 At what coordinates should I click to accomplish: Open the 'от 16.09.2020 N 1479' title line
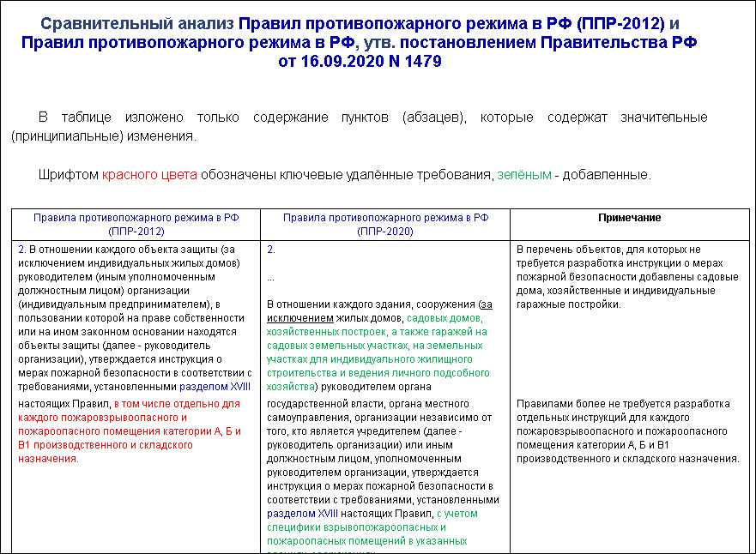[360, 62]
